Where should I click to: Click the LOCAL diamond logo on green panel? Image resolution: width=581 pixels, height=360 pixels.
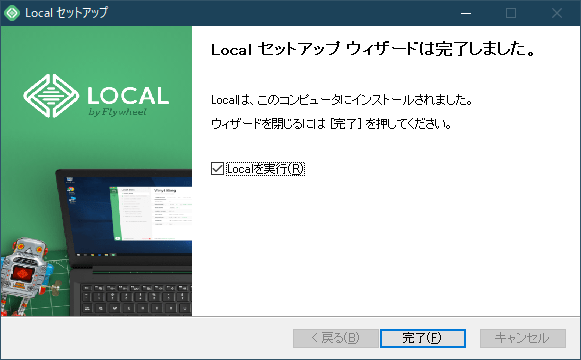click(x=51, y=96)
